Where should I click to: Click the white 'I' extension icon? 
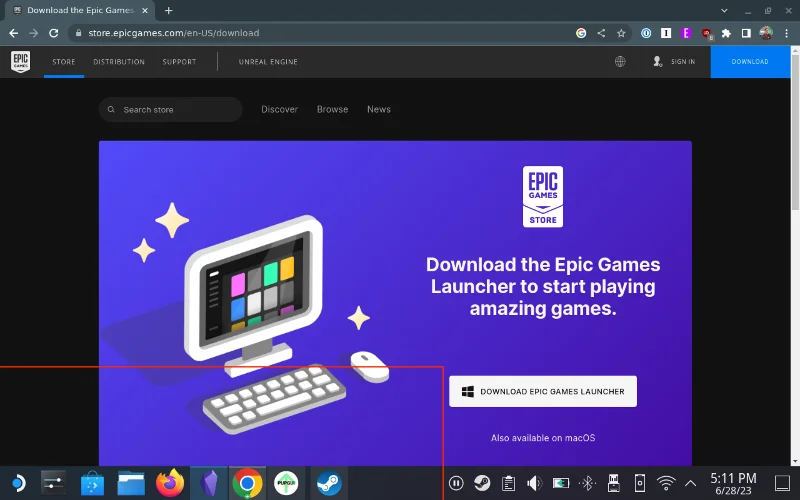(x=666, y=33)
